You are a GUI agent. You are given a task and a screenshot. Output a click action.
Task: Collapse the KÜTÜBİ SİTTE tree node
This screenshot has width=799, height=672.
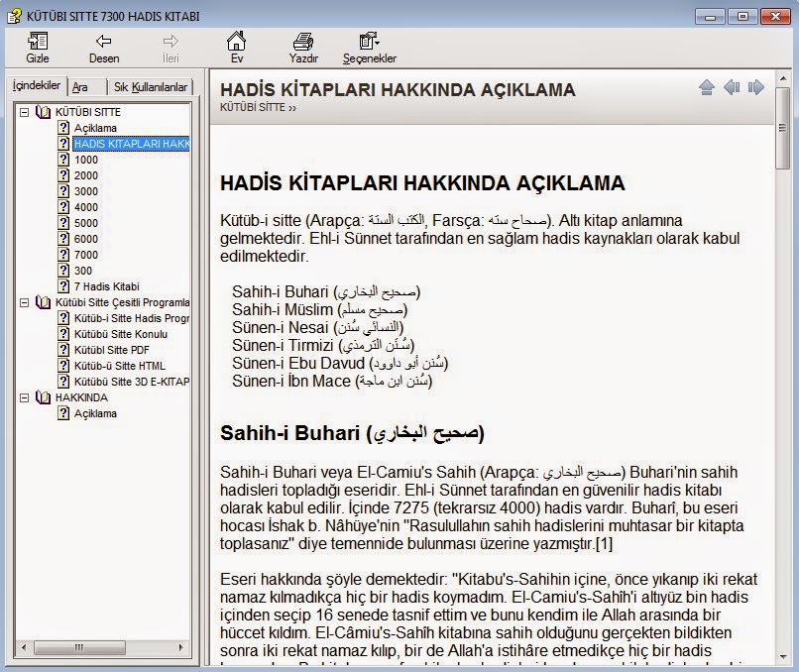click(x=24, y=112)
